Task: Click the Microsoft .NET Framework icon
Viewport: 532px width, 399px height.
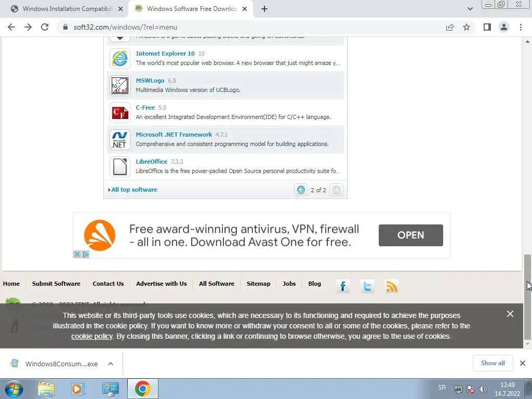Action: point(120,139)
